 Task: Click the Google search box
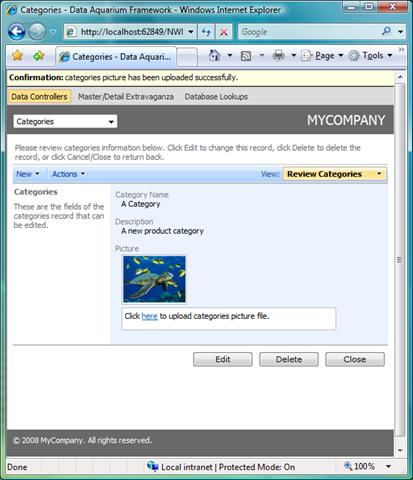(x=308, y=32)
